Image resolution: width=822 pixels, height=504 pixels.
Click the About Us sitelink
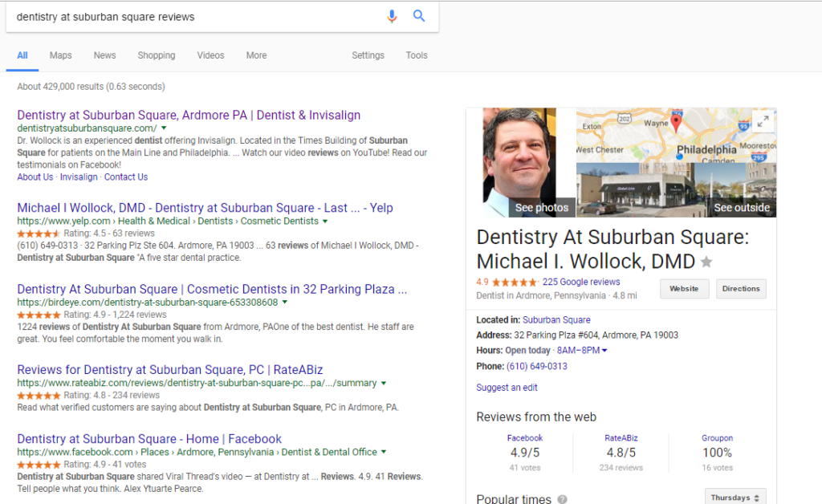[35, 177]
